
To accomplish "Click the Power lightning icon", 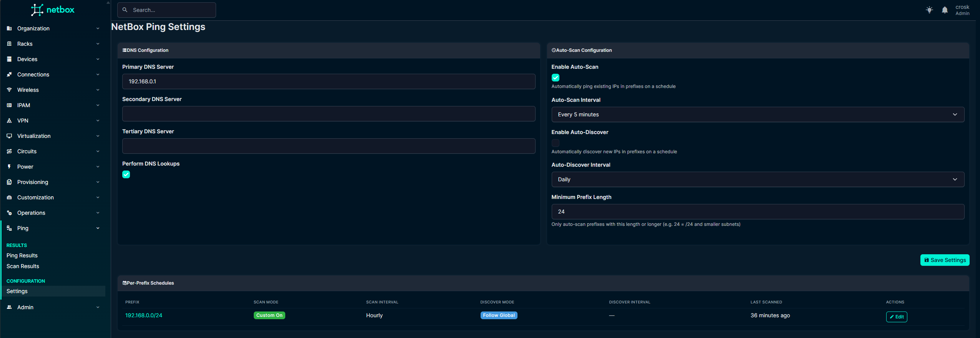I will (9, 167).
